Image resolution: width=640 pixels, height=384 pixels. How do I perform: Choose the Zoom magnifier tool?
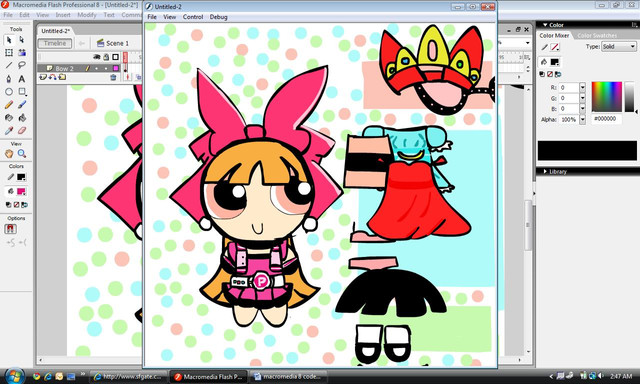(x=22, y=153)
